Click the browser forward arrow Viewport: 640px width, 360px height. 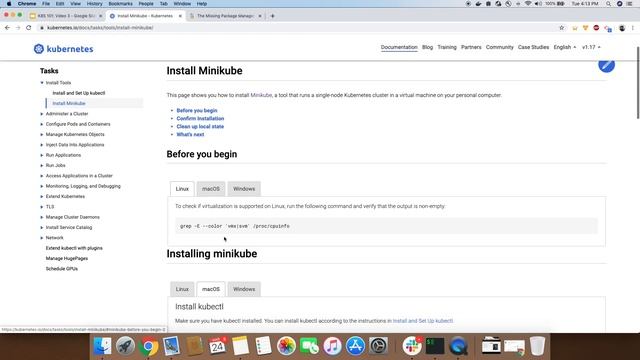[x=18, y=28]
